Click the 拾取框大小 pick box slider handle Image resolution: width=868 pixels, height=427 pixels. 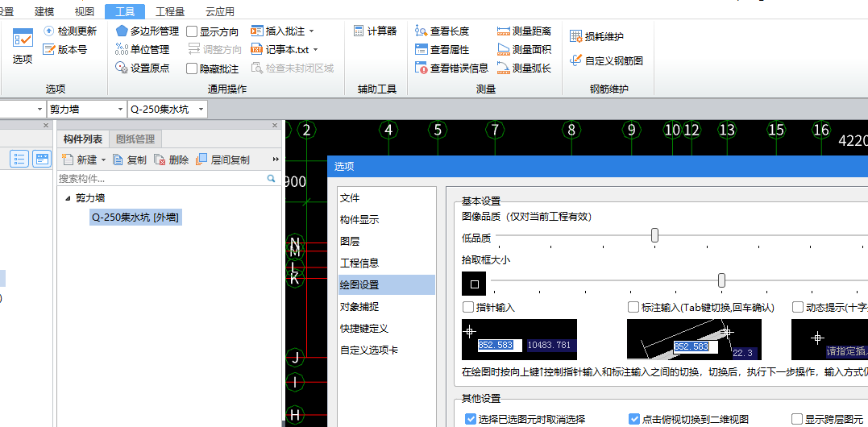722,280
